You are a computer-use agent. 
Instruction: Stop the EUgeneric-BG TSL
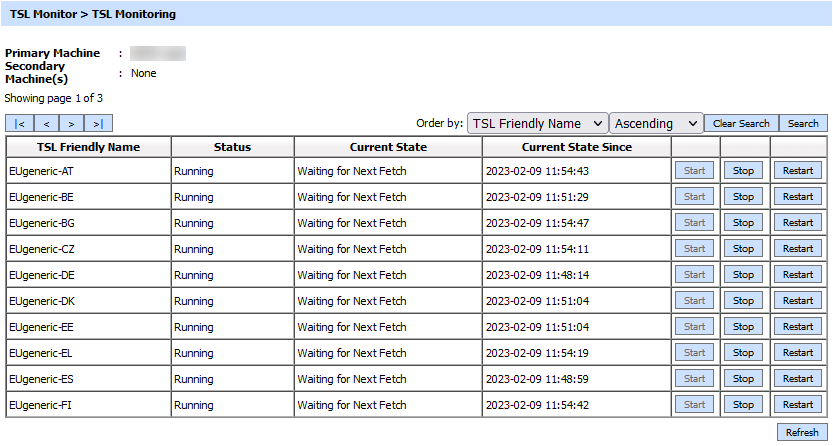pyautogui.click(x=743, y=223)
